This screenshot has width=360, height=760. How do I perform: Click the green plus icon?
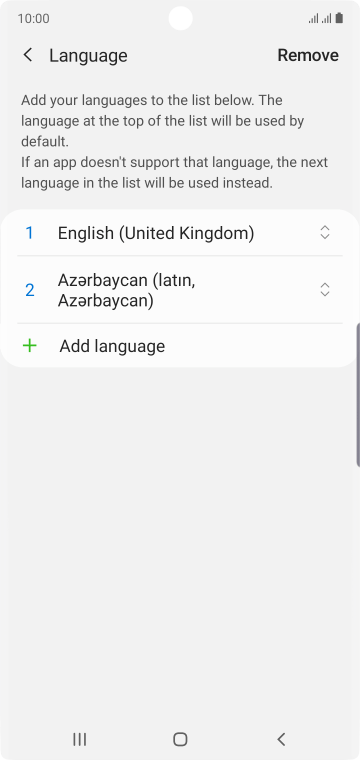(x=30, y=346)
